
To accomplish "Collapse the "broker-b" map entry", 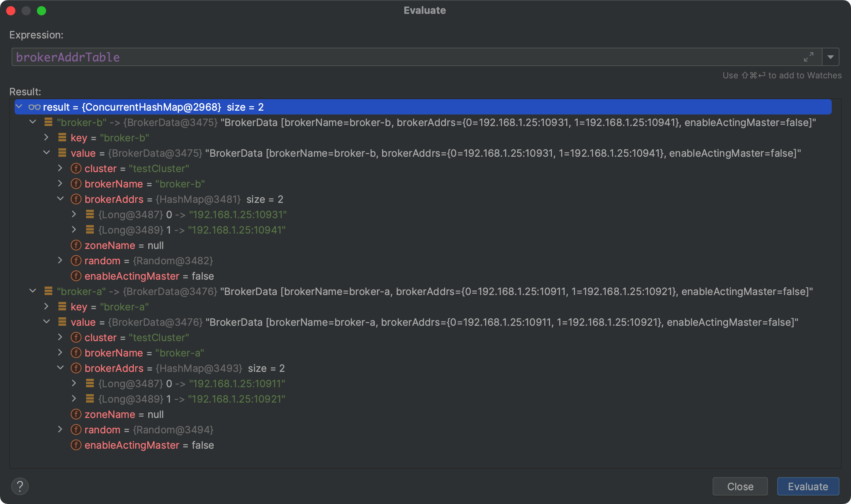I will 33,122.
